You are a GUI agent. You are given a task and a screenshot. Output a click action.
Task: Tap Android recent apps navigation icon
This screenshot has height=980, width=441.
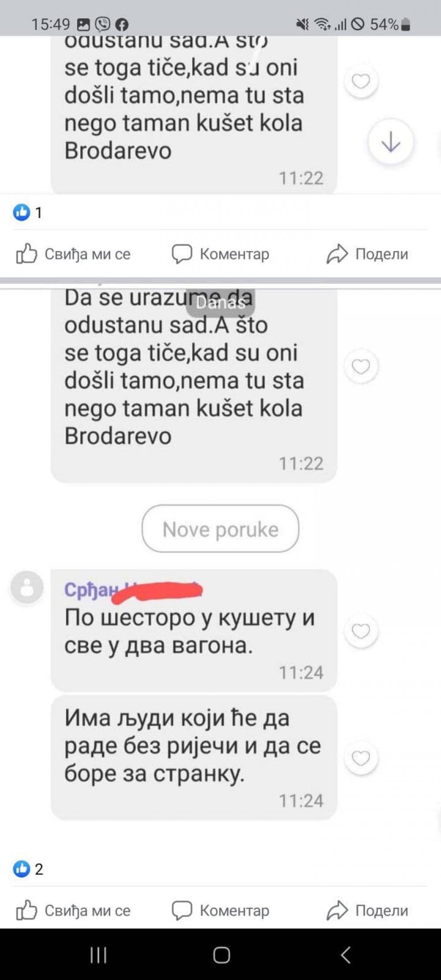click(x=98, y=955)
